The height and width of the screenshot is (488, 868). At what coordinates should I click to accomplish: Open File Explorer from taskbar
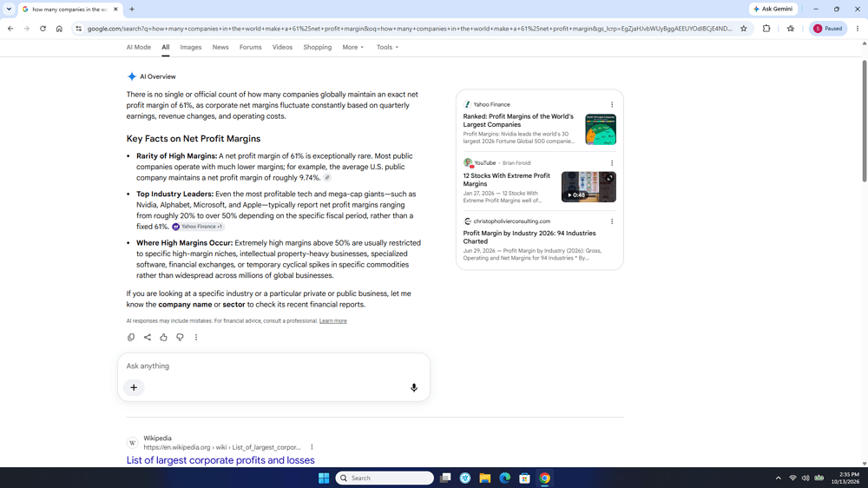[485, 478]
